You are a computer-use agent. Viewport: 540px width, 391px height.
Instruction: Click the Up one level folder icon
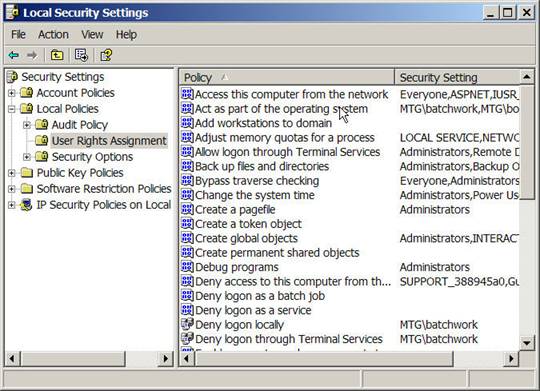point(57,55)
